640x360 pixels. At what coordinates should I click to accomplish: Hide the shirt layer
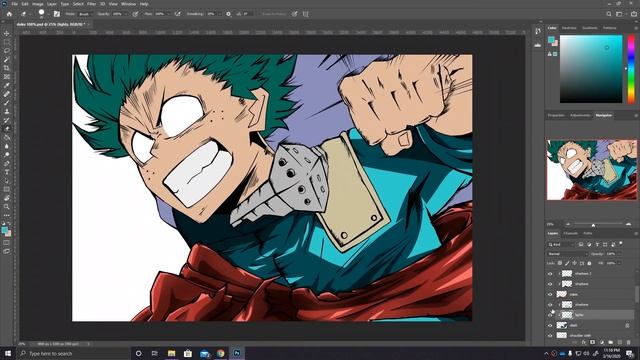tap(550, 325)
